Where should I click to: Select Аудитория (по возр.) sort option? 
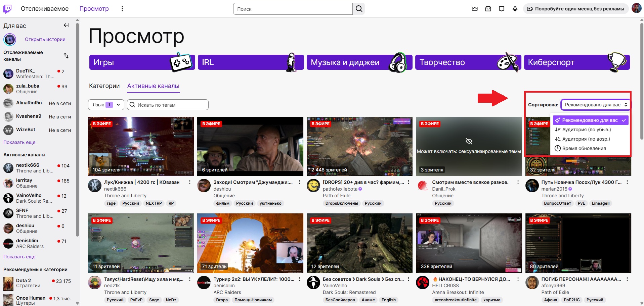pyautogui.click(x=591, y=139)
